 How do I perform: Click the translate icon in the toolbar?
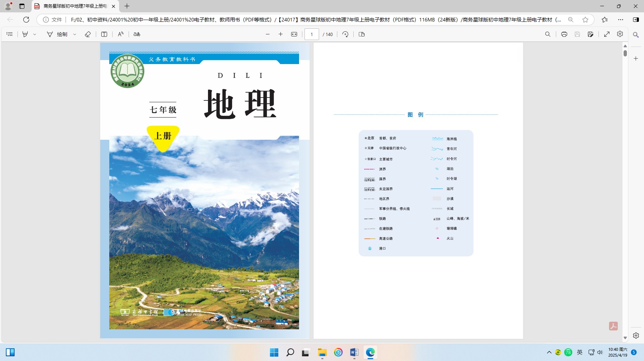tap(137, 34)
